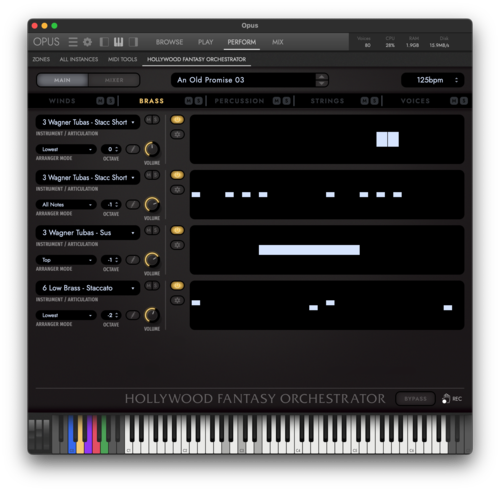Select the VOICES section
Viewport: 500px width, 491px height.
coord(415,101)
